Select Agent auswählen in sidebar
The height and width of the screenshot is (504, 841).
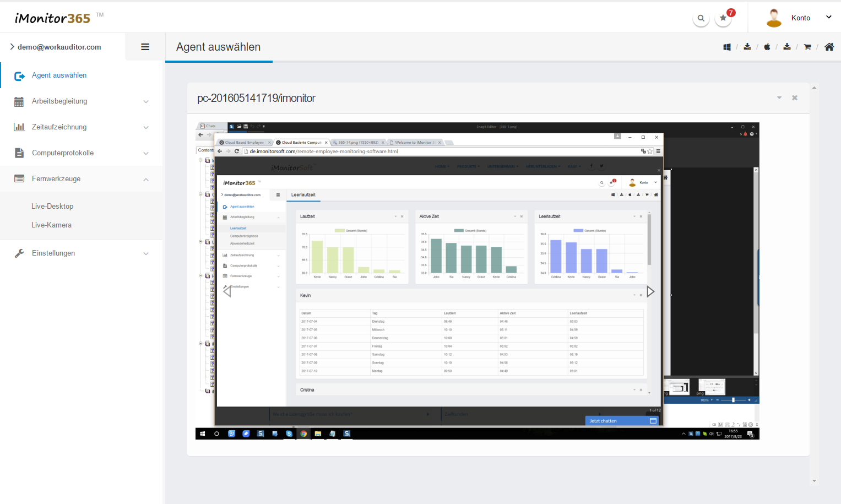(59, 75)
